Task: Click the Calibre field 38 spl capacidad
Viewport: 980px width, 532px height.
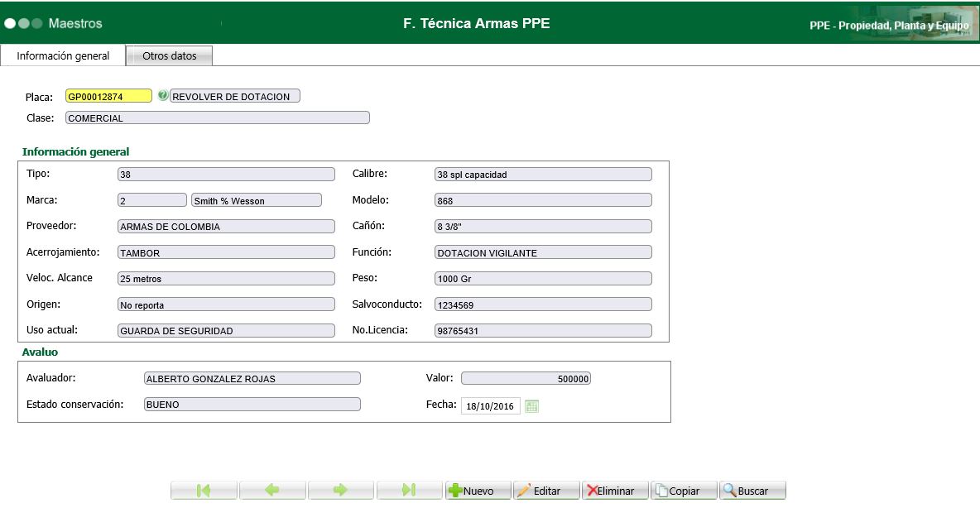Action: pos(543,175)
